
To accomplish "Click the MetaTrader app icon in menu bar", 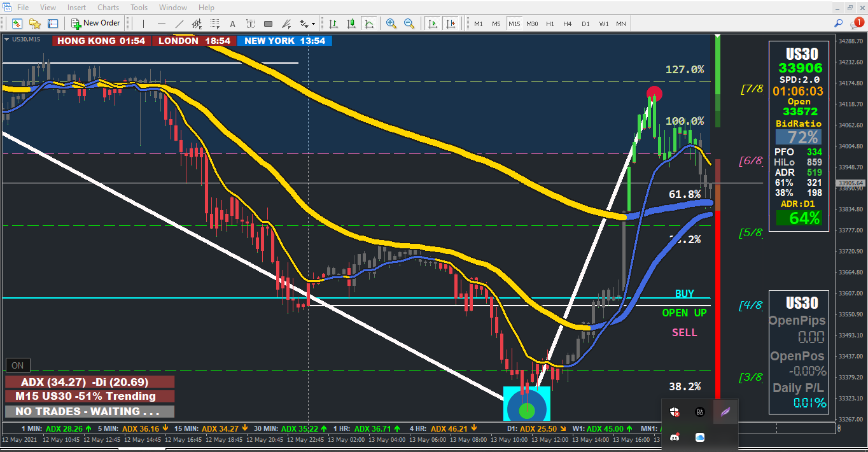I will (6, 8).
